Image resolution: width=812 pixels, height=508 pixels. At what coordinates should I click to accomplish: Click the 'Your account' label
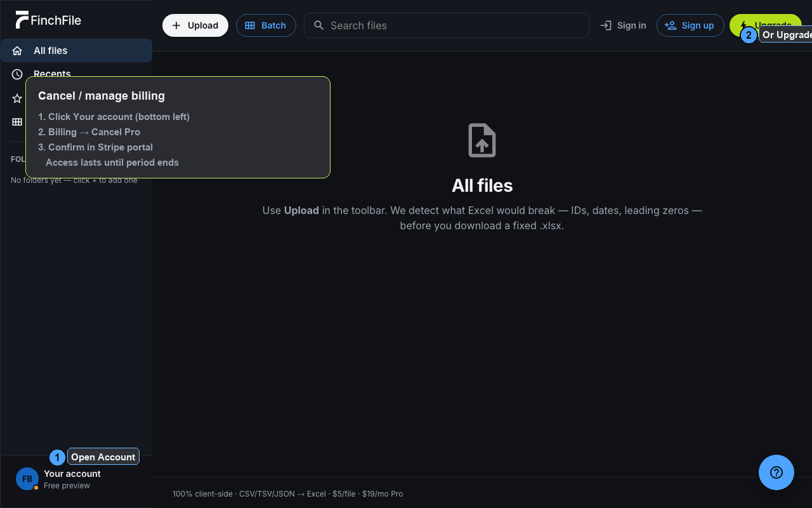coord(72,474)
